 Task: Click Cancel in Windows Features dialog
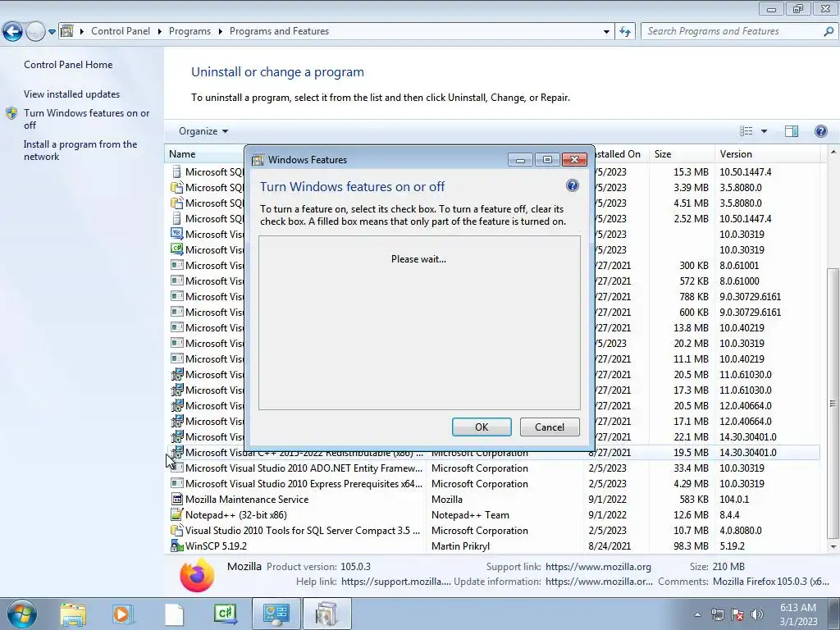(x=550, y=427)
